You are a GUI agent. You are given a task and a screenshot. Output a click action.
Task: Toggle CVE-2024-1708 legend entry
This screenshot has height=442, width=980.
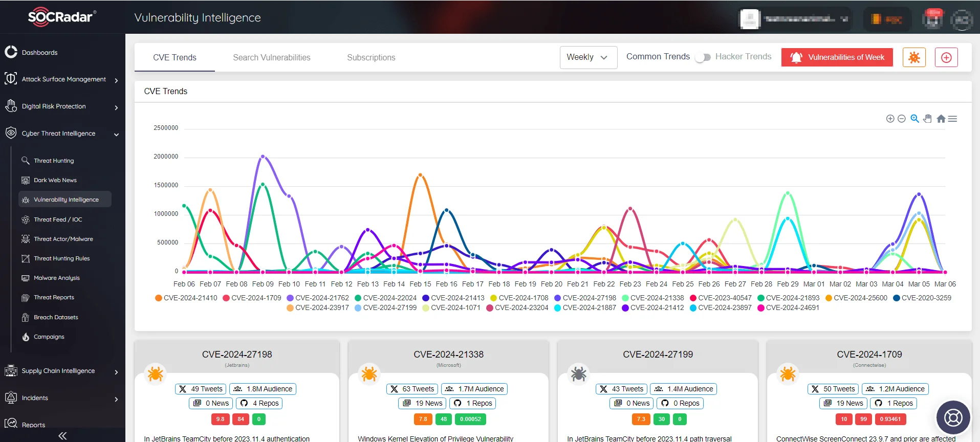click(x=519, y=298)
